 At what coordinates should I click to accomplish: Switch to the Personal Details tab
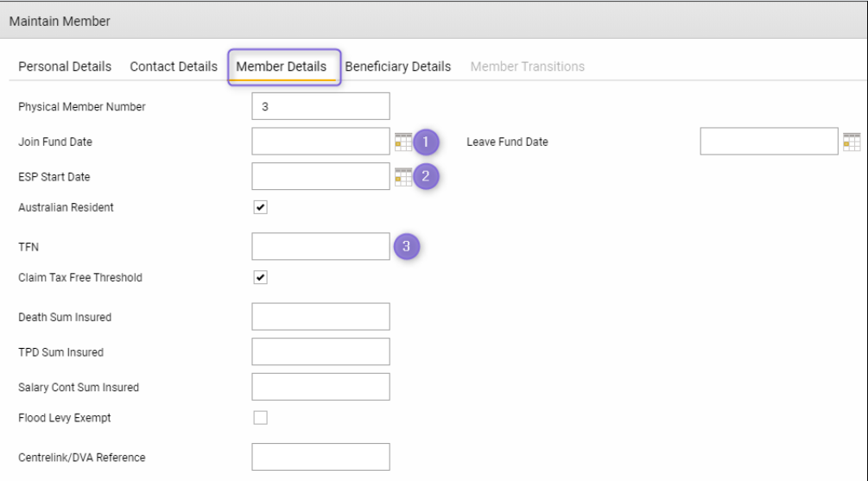pyautogui.click(x=65, y=66)
